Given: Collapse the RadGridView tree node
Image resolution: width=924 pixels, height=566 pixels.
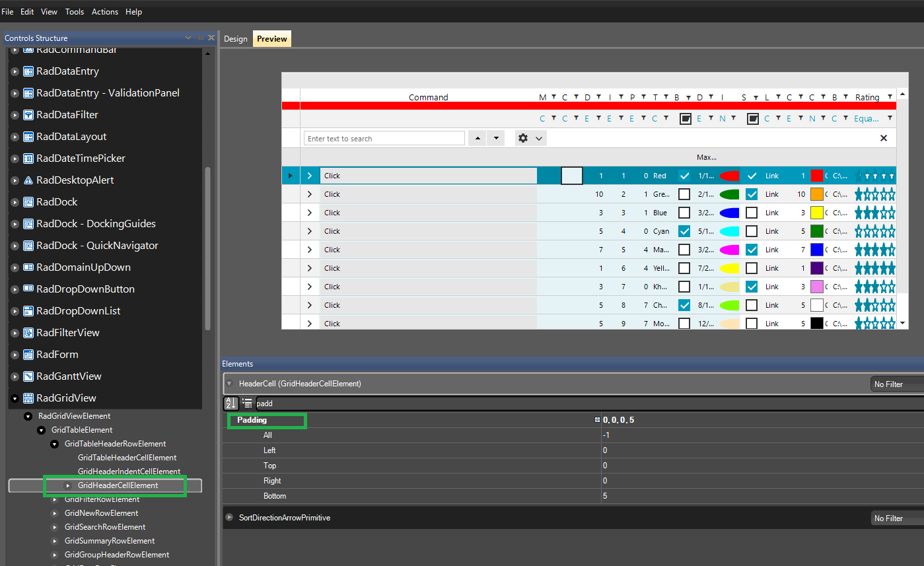Looking at the screenshot, I should [x=15, y=398].
